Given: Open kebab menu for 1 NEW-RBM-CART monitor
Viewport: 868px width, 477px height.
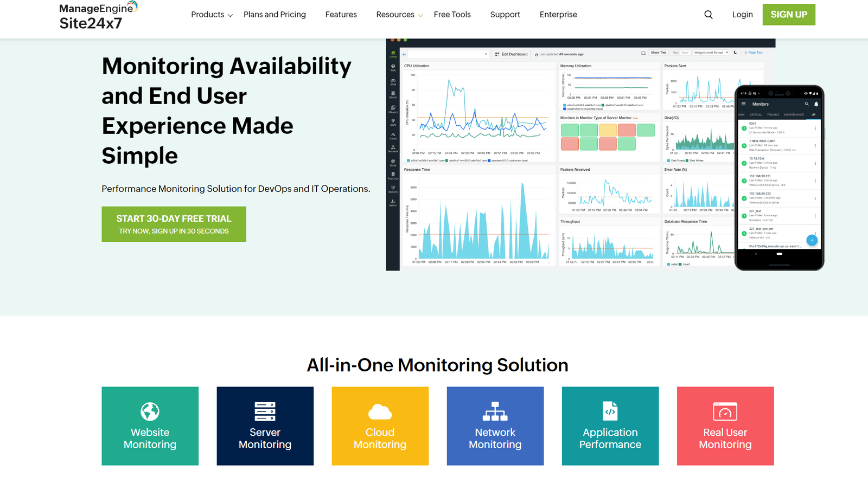Looking at the screenshot, I should (815, 146).
